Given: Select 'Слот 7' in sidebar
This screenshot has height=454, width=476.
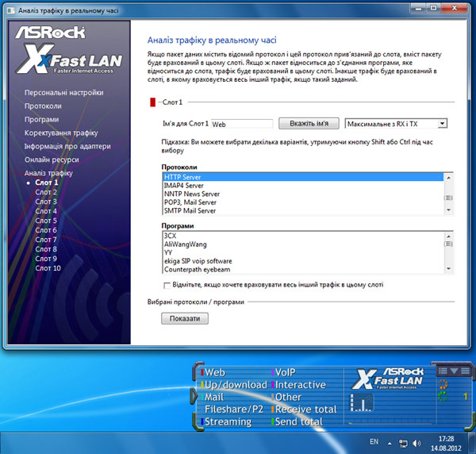Looking at the screenshot, I should tap(46, 240).
